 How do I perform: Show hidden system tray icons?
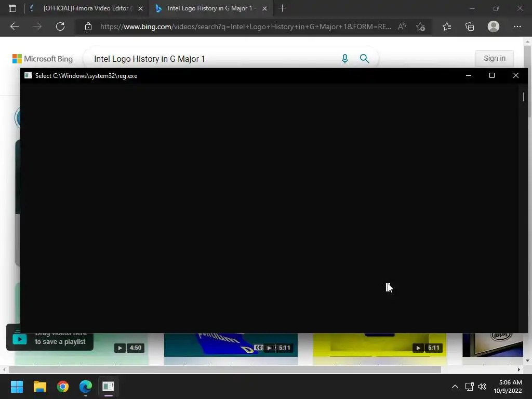pyautogui.click(x=455, y=387)
